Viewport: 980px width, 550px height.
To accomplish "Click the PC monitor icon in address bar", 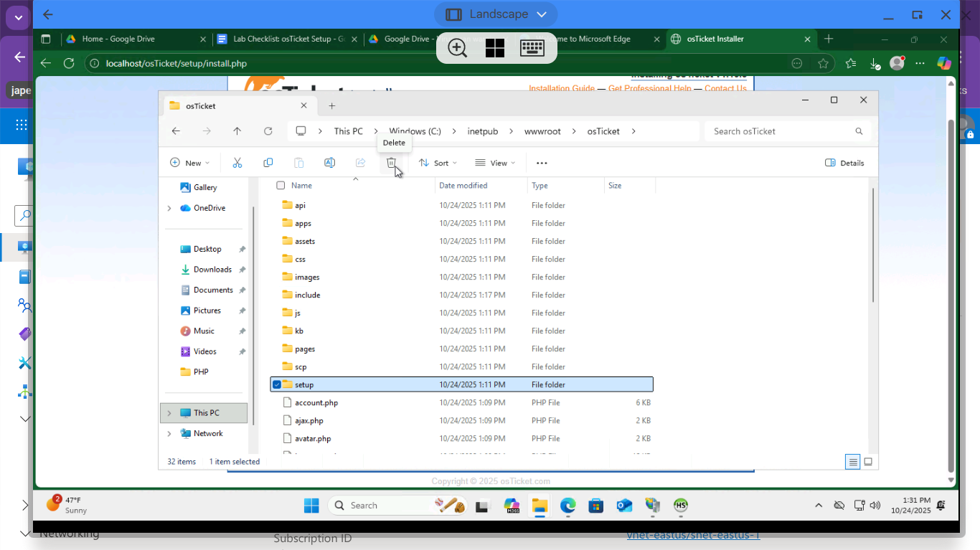I will pos(301,131).
